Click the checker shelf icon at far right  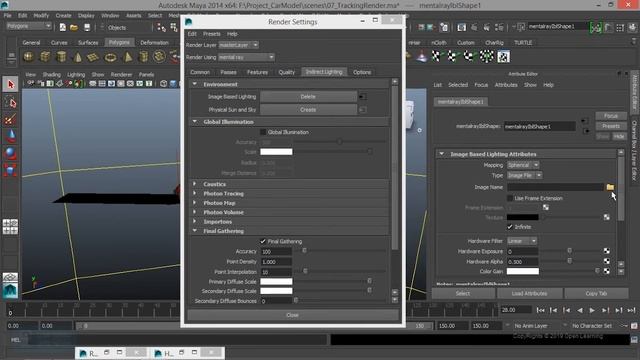pos(503,57)
